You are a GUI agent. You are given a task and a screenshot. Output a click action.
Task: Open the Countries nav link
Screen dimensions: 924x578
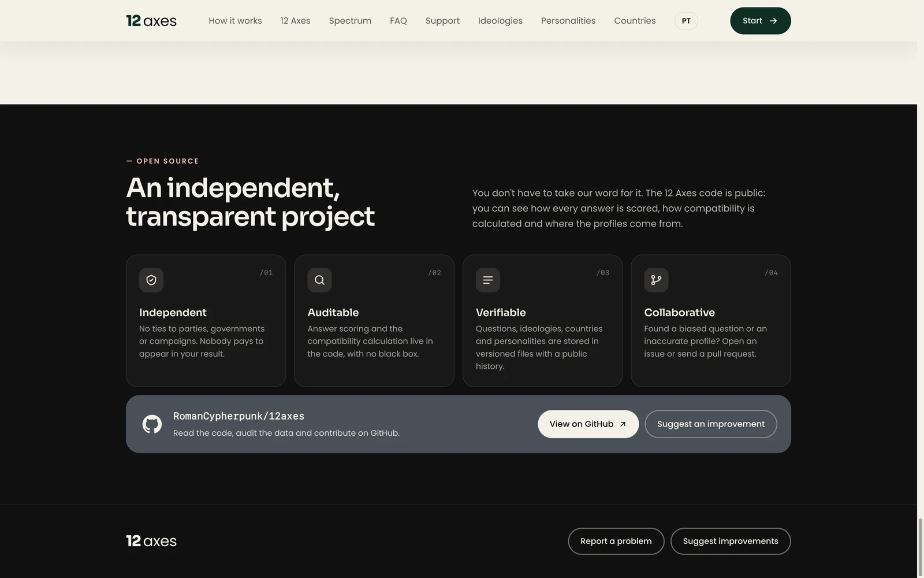pyautogui.click(x=635, y=21)
